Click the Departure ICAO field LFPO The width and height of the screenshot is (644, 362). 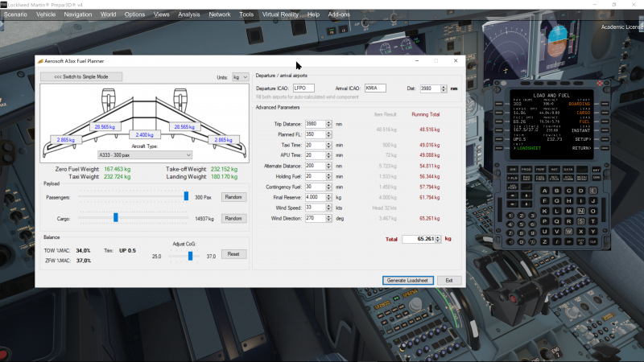pos(304,88)
